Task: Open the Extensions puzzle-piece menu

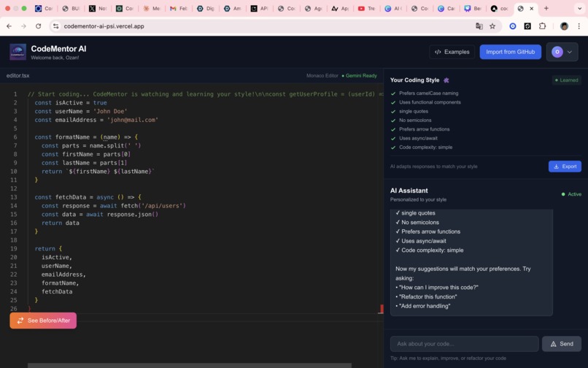Action: pyautogui.click(x=542, y=26)
